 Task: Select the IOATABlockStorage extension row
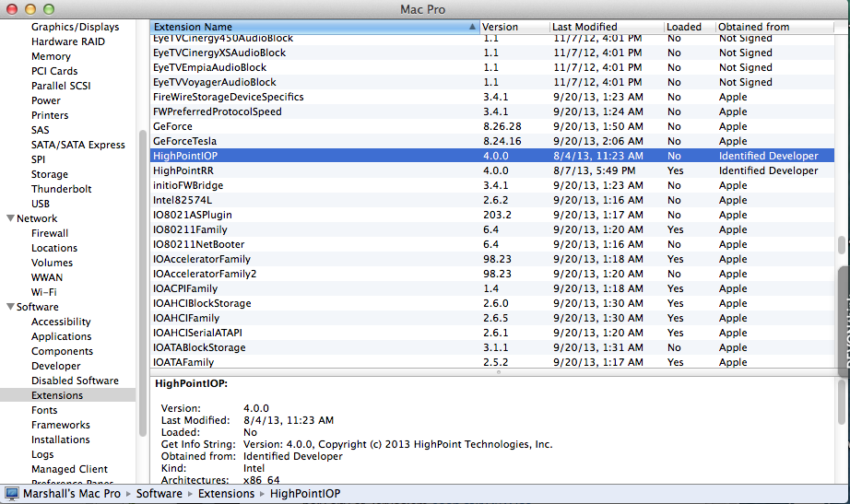(x=492, y=347)
